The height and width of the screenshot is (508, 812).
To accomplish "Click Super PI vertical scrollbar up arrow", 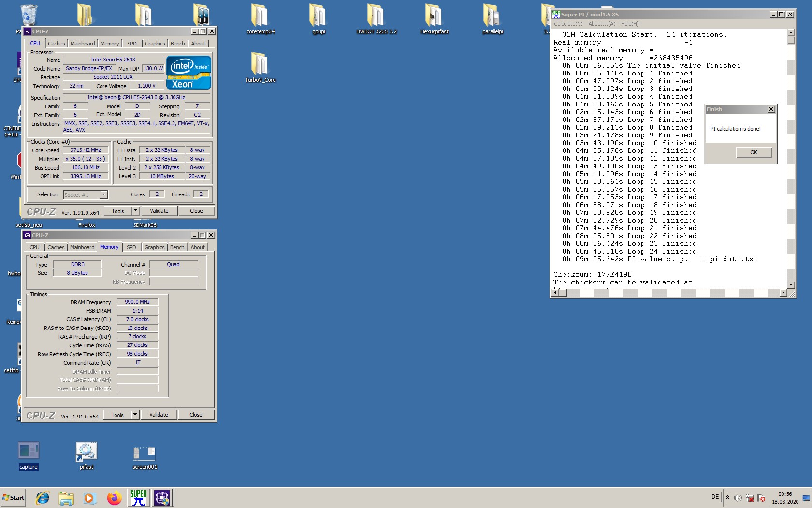I will (791, 33).
